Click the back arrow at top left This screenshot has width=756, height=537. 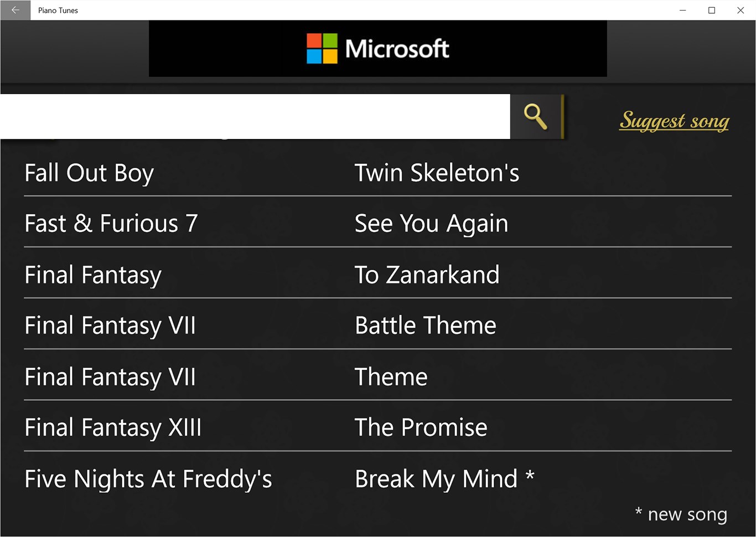point(15,10)
